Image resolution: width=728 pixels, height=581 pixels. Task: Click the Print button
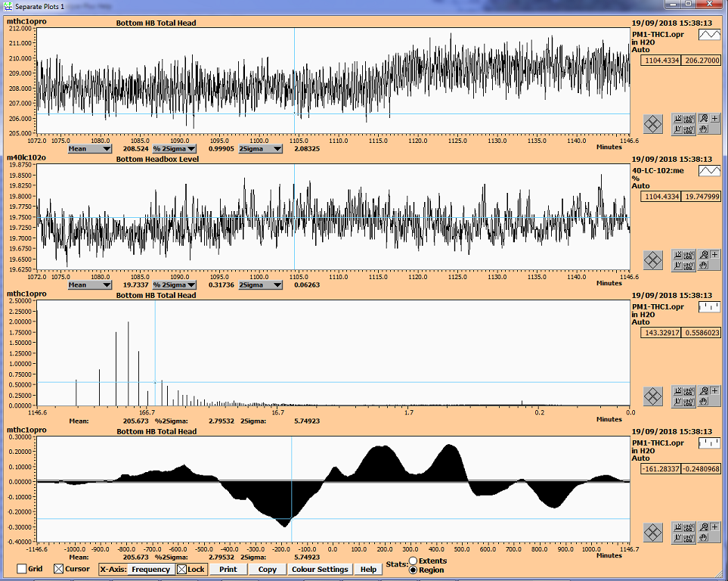228,569
